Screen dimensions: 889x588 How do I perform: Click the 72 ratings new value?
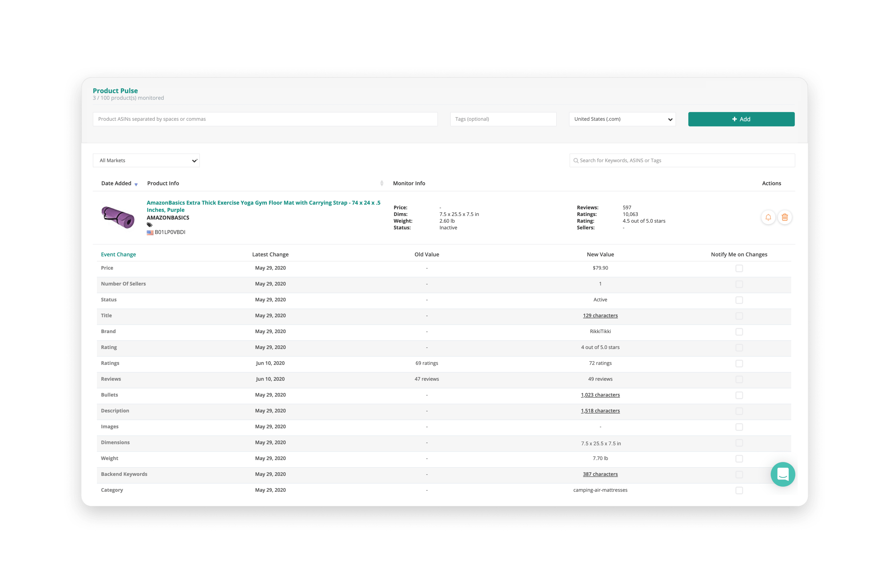pyautogui.click(x=600, y=363)
